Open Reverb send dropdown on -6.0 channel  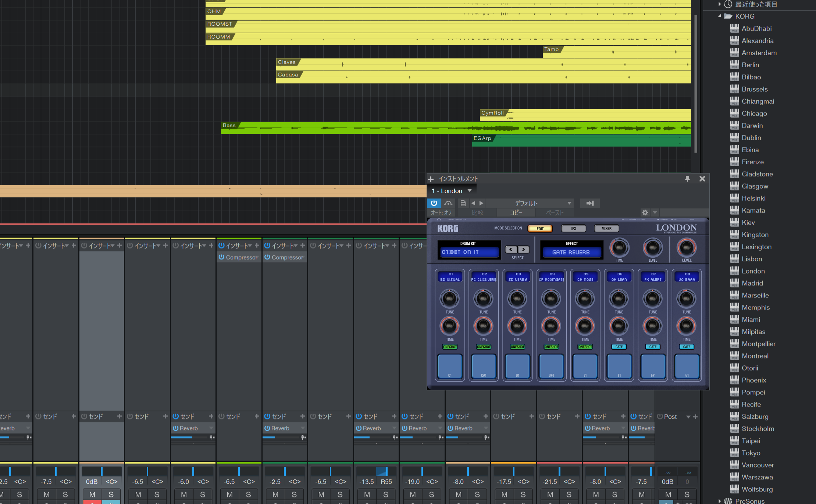(x=211, y=428)
